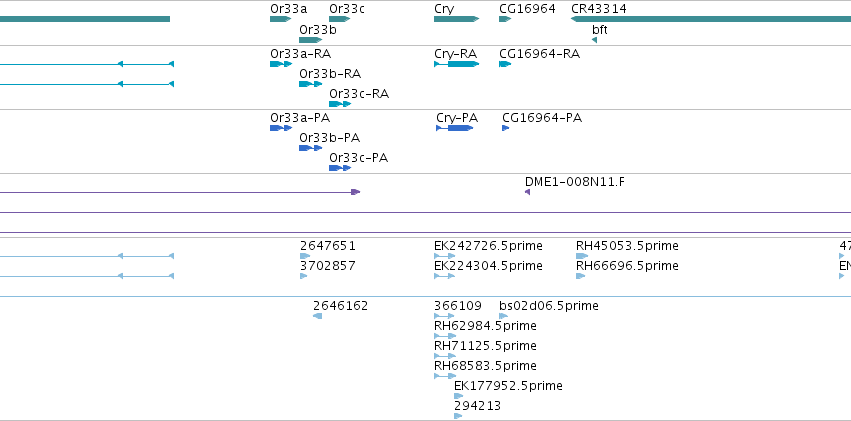This screenshot has height=421, width=851.
Task: Click the 294213 feature arrow
Action: pos(458,416)
